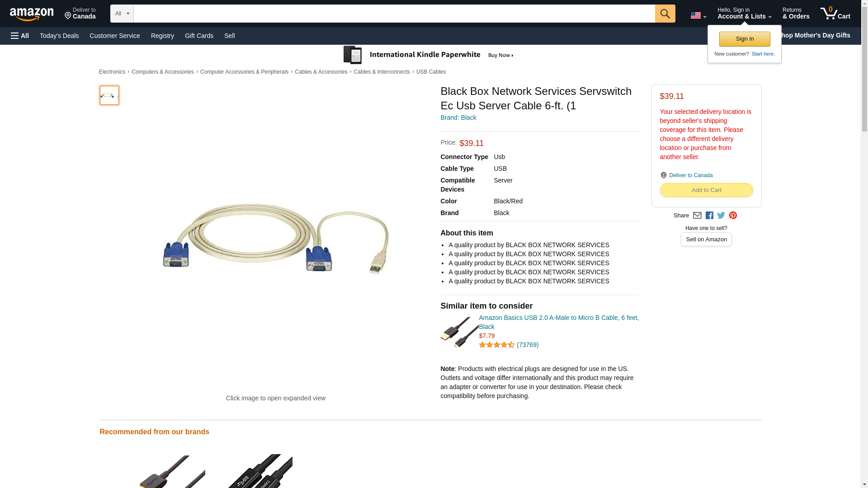This screenshot has width=868, height=488.
Task: Click the Amazon logo
Action: tap(32, 14)
